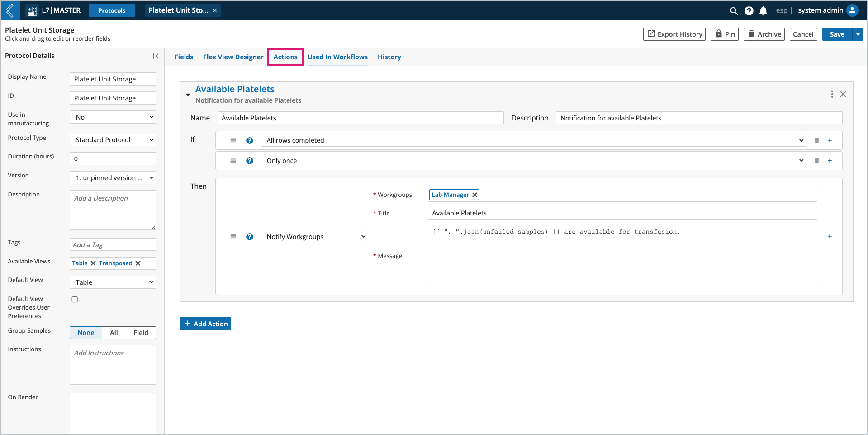Click the action Name field
The image size is (868, 435).
[360, 118]
